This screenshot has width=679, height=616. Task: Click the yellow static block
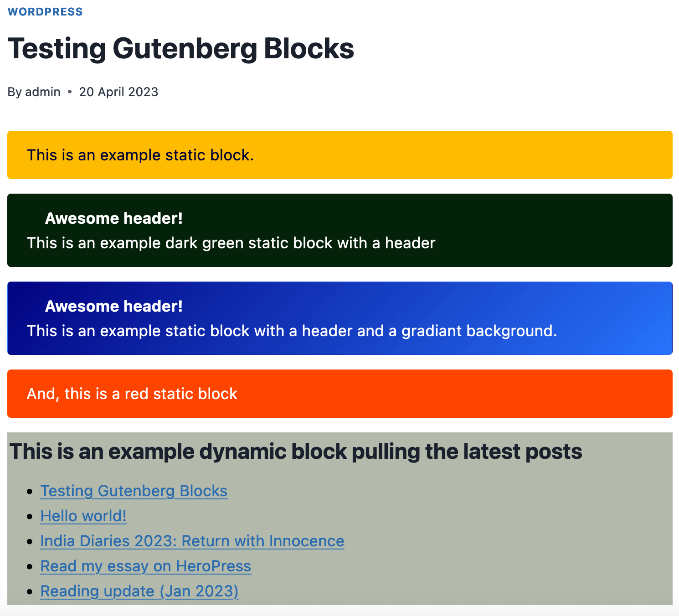coord(339,155)
